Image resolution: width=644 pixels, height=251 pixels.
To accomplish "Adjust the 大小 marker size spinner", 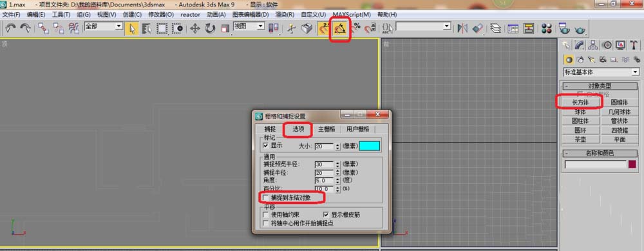I will (x=337, y=146).
